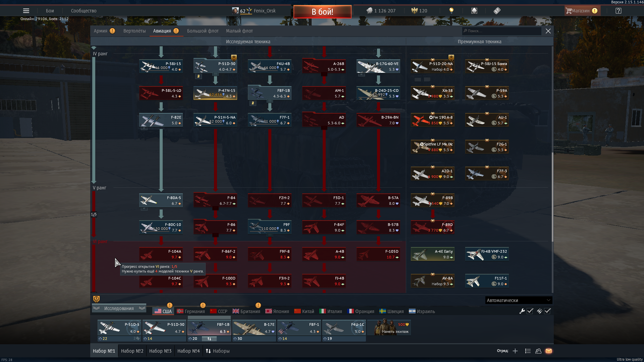
Task: Choose the B-17E crew slot
Action: (x=254, y=327)
